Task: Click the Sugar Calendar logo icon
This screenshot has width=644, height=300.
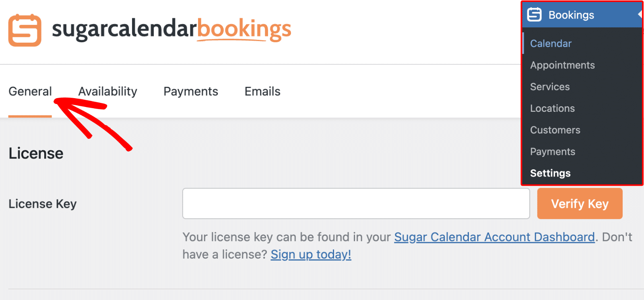Action: pos(24,30)
